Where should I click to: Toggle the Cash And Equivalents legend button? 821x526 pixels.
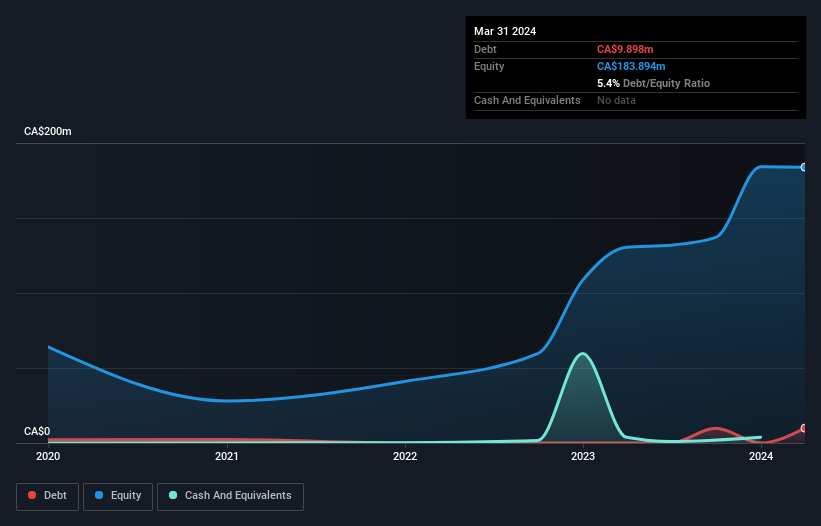(x=230, y=496)
